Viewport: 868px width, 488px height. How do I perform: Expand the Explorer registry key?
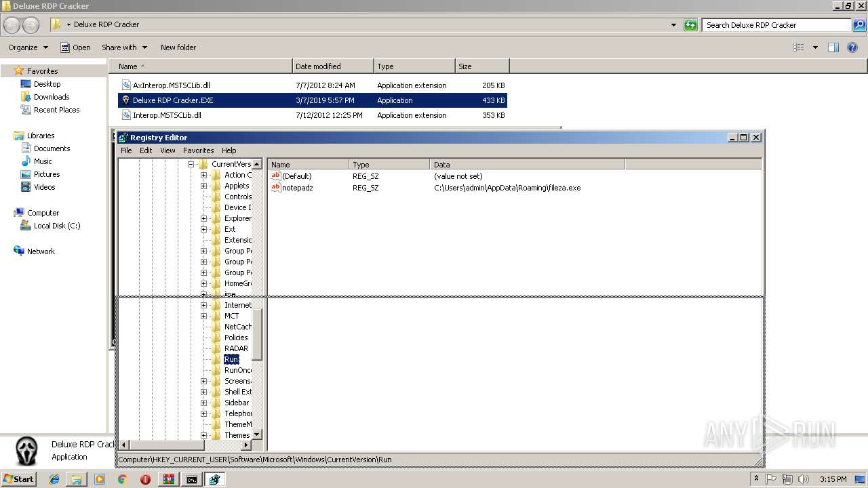(x=203, y=218)
